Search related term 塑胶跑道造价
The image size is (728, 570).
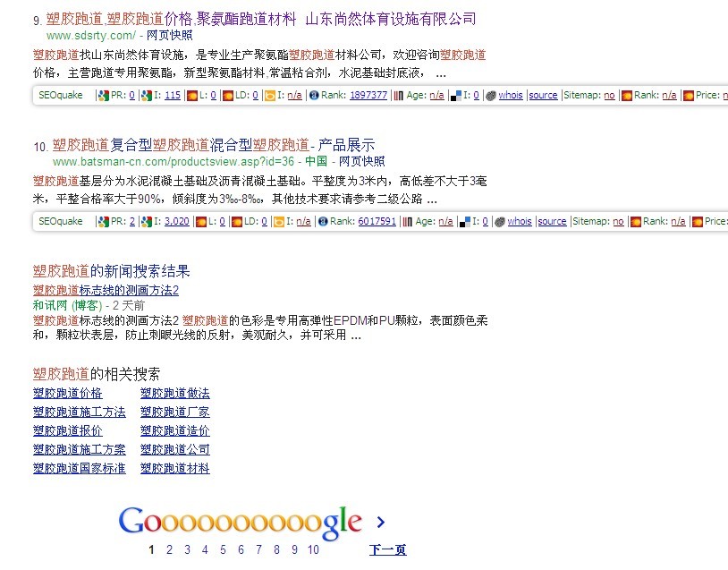[x=175, y=430]
